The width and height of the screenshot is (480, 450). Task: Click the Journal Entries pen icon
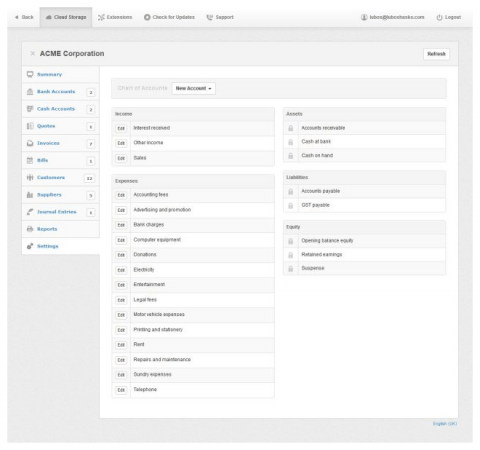click(30, 212)
